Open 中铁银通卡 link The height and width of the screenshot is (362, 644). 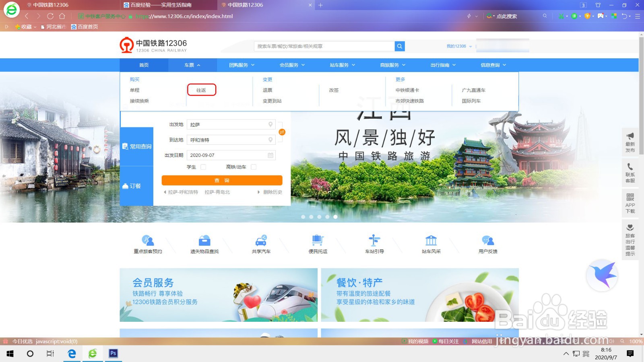(x=407, y=90)
